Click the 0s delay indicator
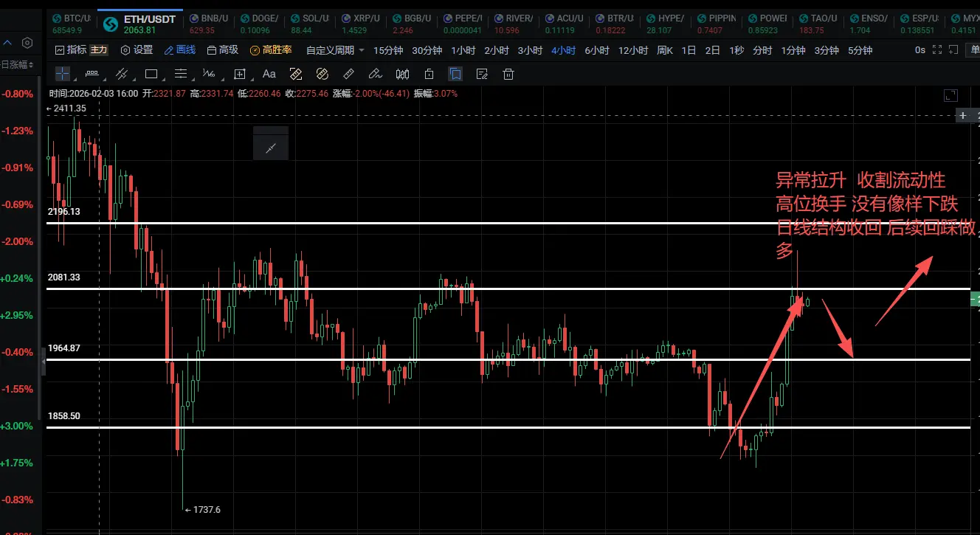Viewport: 980px width, 535px height. coord(919,50)
